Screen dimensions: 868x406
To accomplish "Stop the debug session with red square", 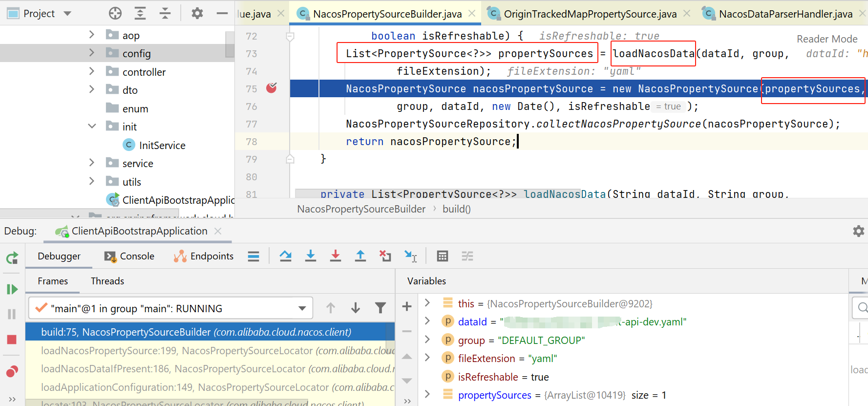I will click(12, 340).
